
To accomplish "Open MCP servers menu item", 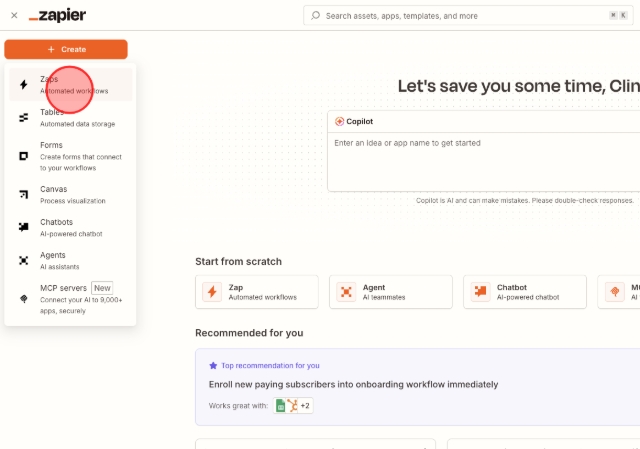I will [71, 299].
